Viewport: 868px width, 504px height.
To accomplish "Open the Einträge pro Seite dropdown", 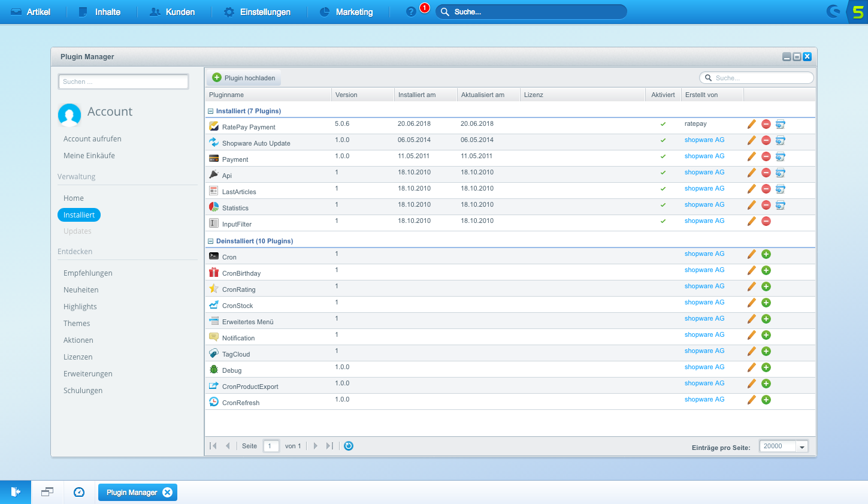I will (802, 446).
